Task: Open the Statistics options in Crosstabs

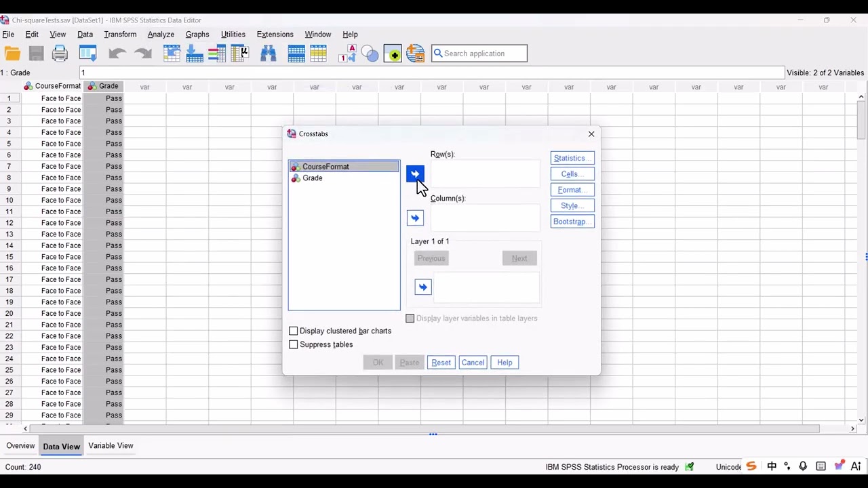Action: point(572,159)
